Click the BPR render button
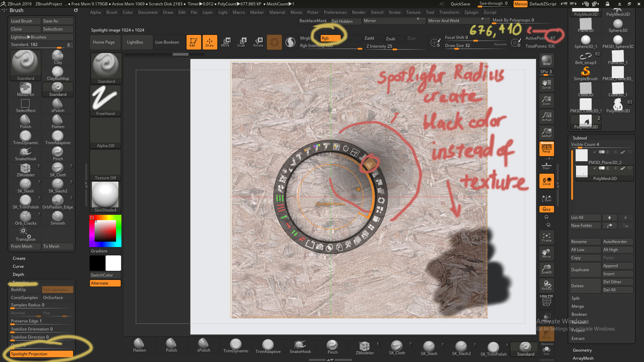 click(546, 60)
